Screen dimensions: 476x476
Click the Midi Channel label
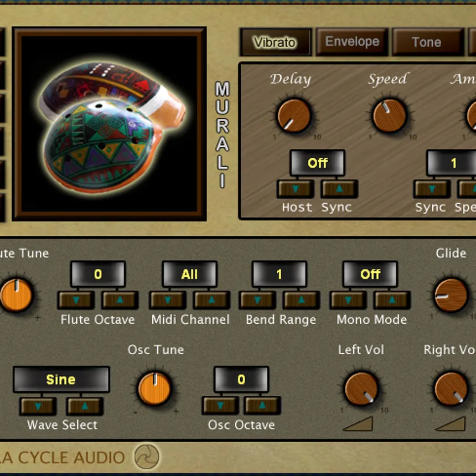point(190,320)
